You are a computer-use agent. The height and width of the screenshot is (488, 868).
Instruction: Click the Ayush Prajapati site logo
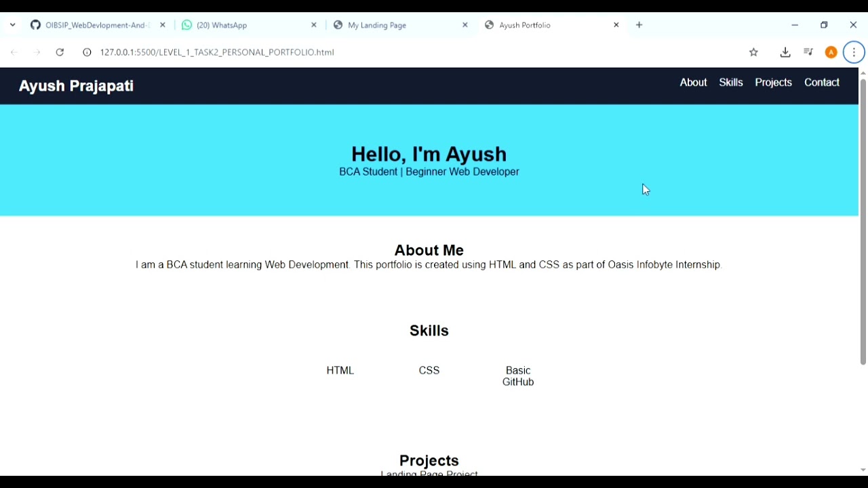click(76, 86)
